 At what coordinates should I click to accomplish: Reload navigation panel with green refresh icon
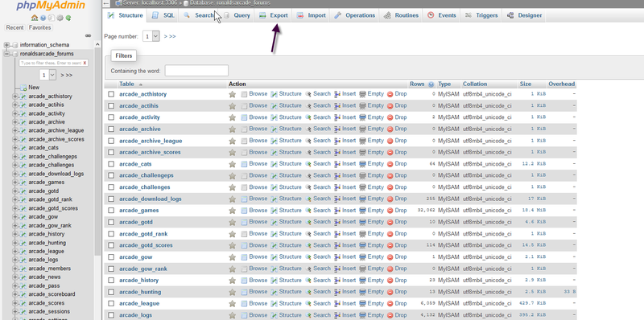68,18
